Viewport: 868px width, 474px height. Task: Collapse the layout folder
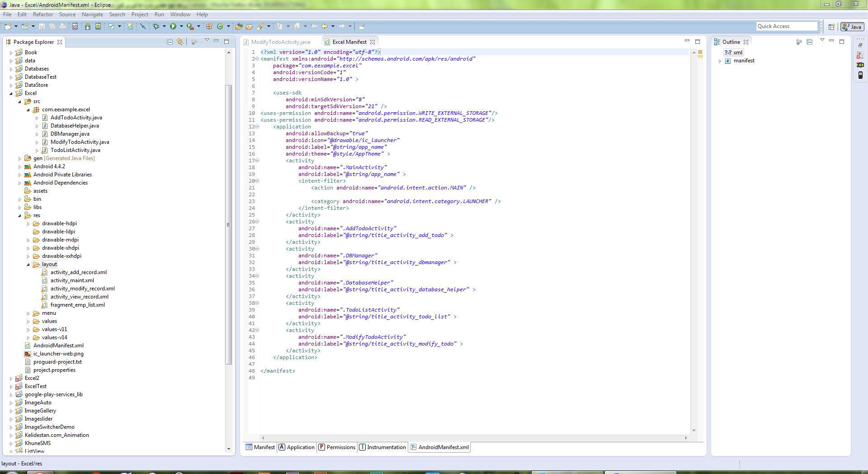coord(28,264)
